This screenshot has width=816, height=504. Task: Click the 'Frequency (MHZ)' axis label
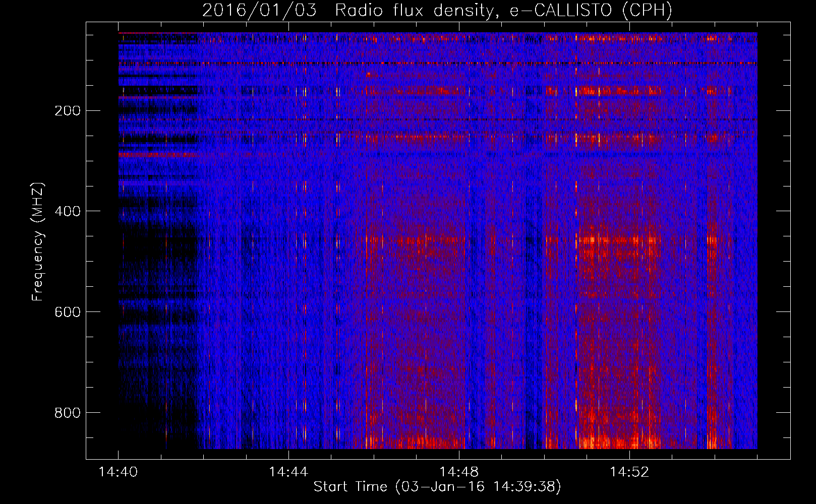[38, 242]
